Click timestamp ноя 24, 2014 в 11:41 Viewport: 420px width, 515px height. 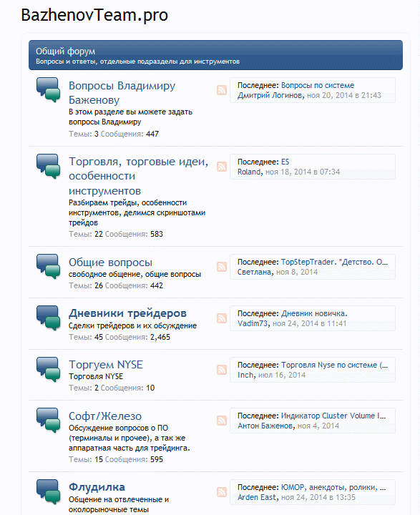tap(310, 323)
